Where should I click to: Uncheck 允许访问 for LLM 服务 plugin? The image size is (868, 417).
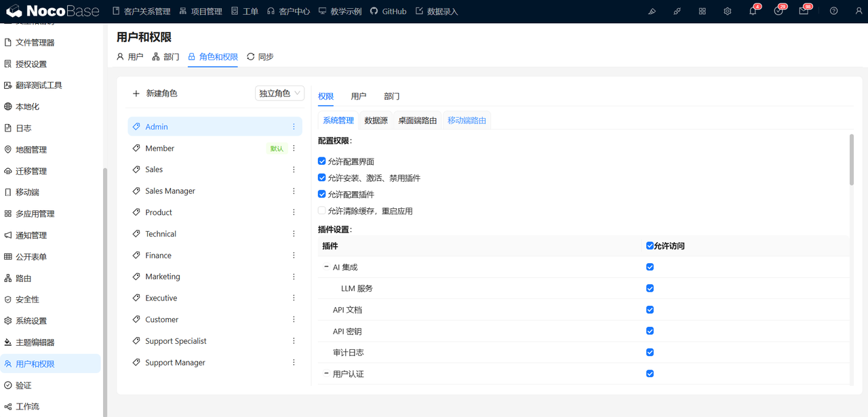point(650,288)
